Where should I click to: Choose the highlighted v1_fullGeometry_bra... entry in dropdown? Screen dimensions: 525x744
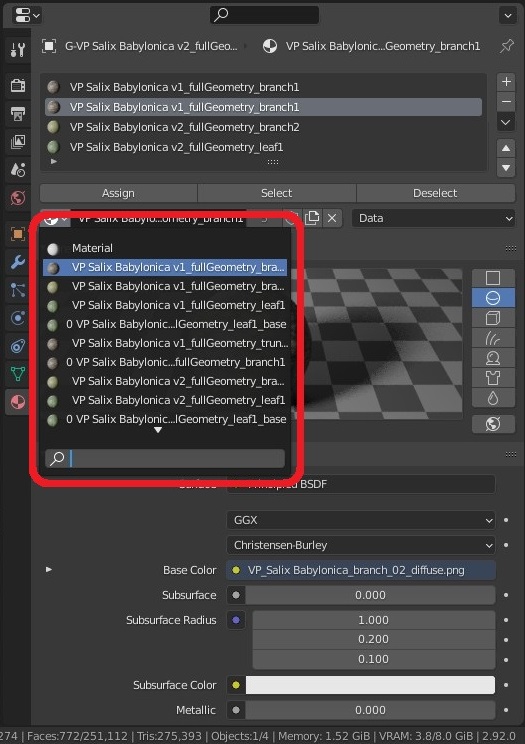point(164,267)
